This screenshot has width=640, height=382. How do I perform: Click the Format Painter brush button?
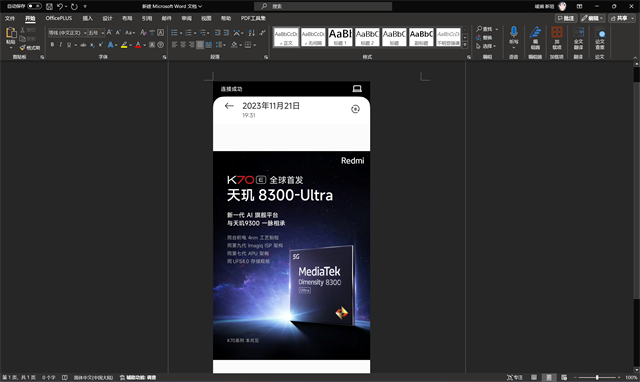30,48
